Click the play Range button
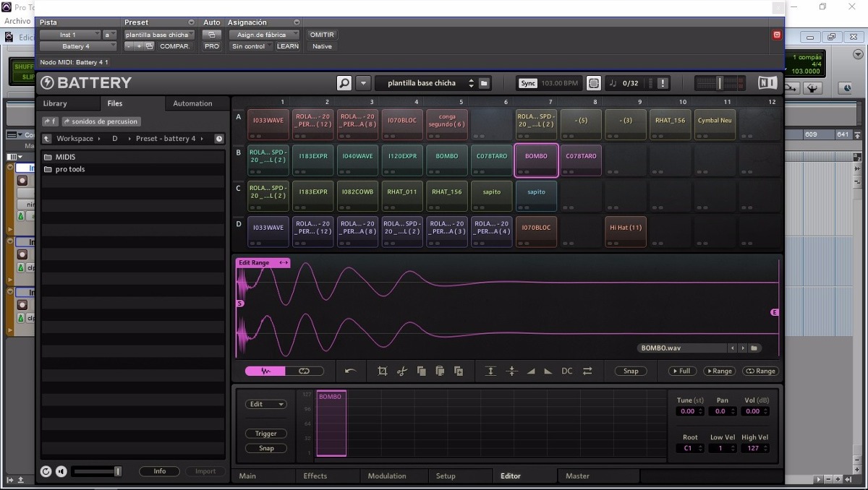The height and width of the screenshot is (490, 868). tap(719, 371)
